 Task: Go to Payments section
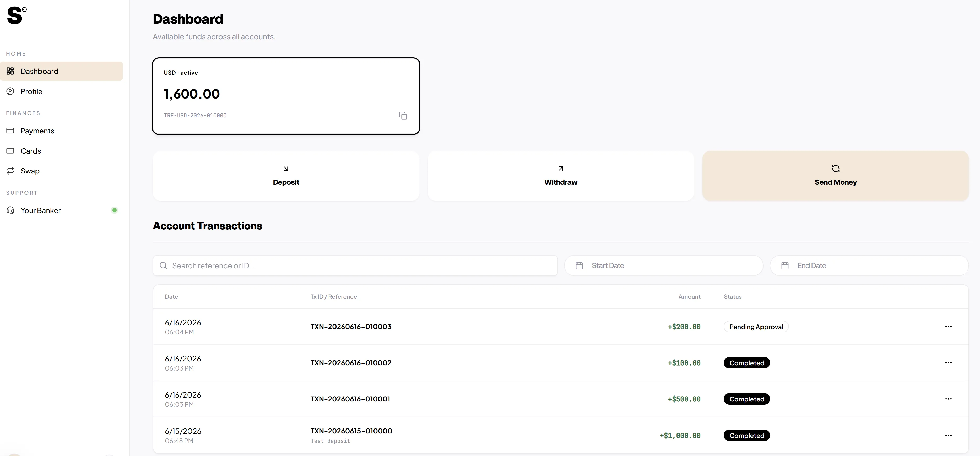click(61, 131)
